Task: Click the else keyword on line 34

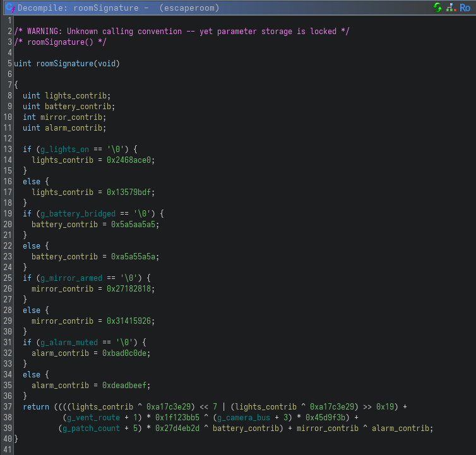Action: (32, 375)
